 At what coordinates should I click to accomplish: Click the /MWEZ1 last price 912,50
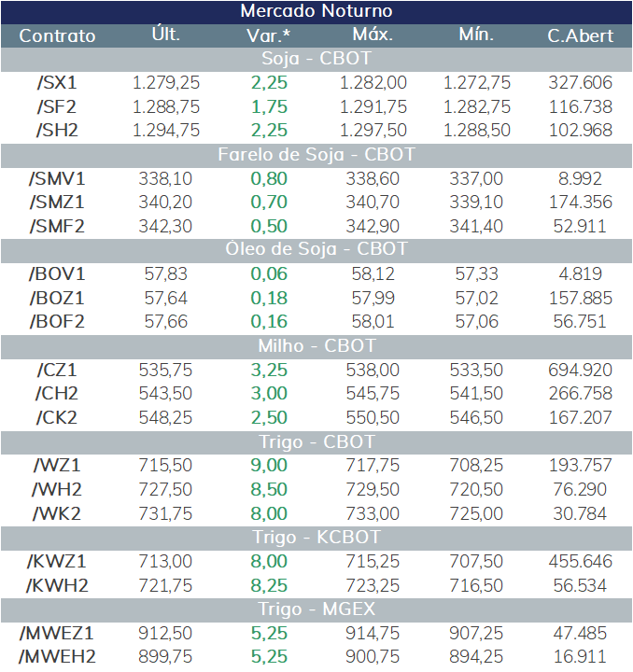coord(165,634)
